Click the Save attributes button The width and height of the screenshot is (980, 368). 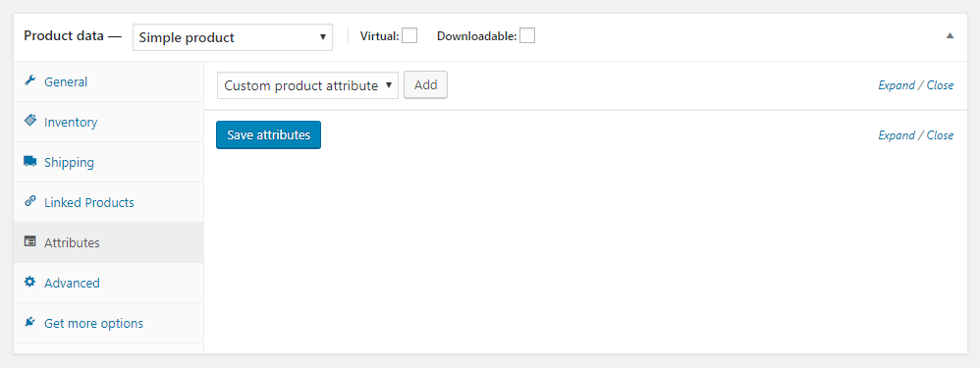[x=268, y=135]
